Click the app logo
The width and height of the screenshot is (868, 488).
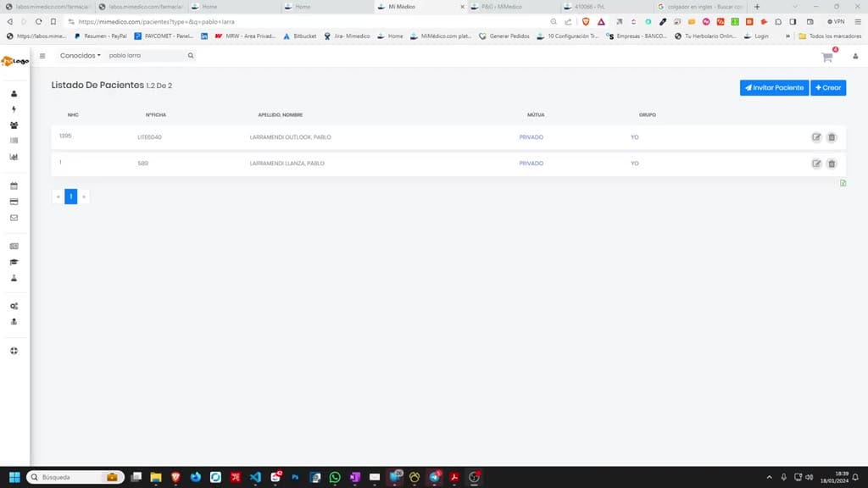tap(15, 61)
